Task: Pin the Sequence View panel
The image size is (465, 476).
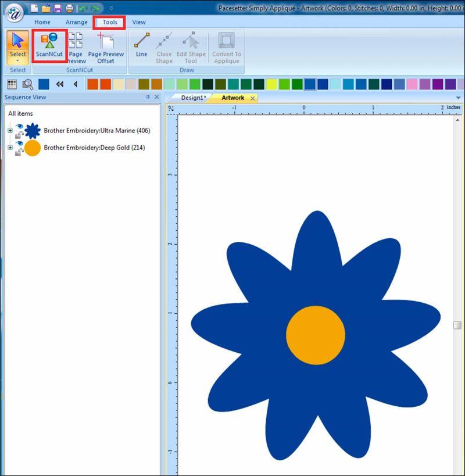Action: 148,97
